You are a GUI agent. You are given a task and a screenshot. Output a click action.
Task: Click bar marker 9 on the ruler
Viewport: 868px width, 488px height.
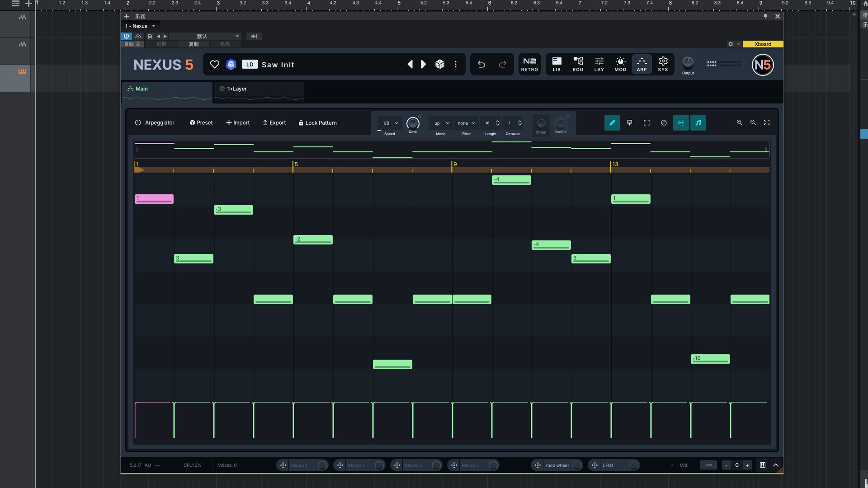click(455, 164)
